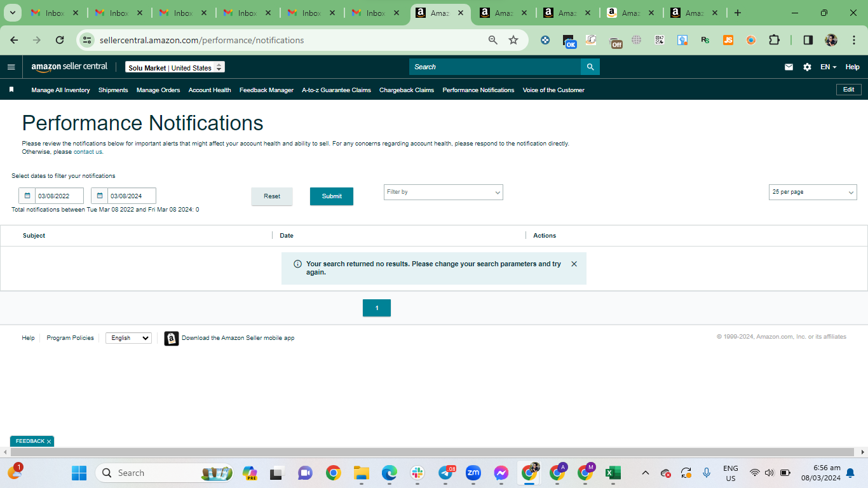Open Zoom from the taskbar
The height and width of the screenshot is (488, 868).
click(x=473, y=473)
